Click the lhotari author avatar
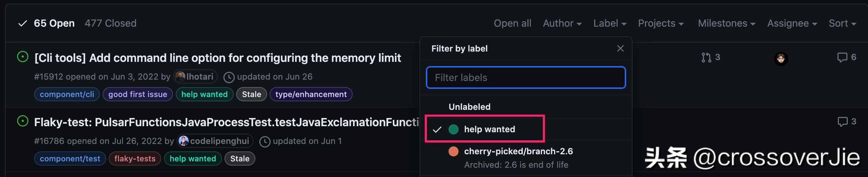Screen dimensions: 868x177 tap(180, 76)
